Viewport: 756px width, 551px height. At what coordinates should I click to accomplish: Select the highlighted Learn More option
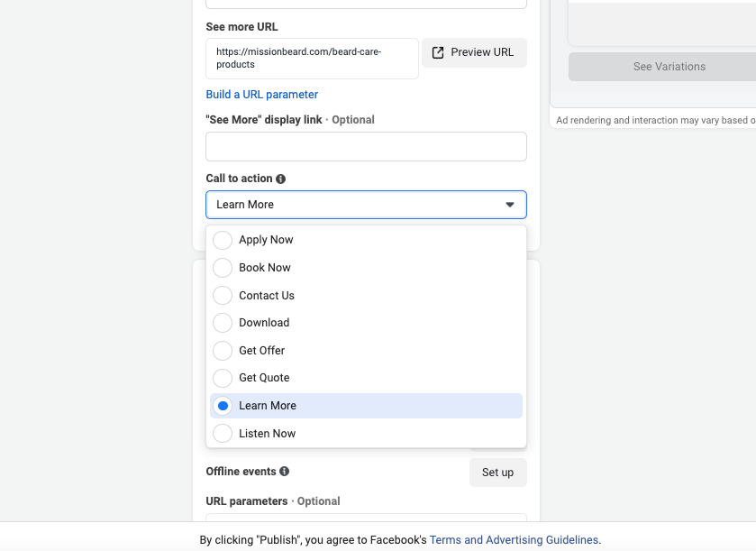click(367, 406)
